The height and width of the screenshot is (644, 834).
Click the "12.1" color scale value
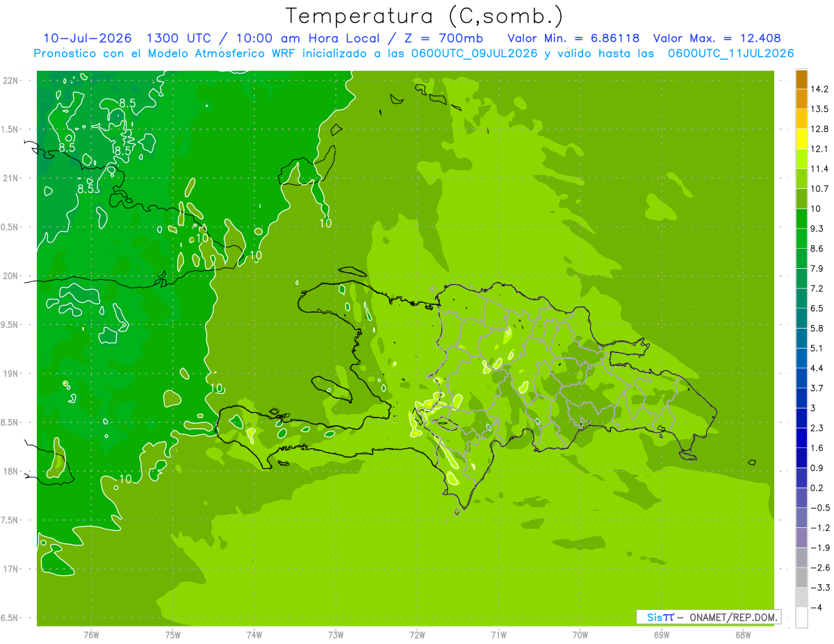819,149
